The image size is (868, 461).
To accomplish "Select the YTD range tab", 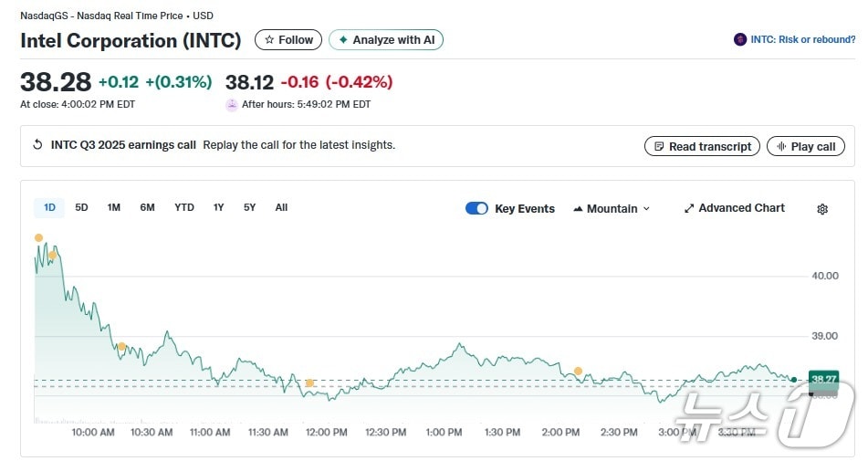I will coord(183,207).
